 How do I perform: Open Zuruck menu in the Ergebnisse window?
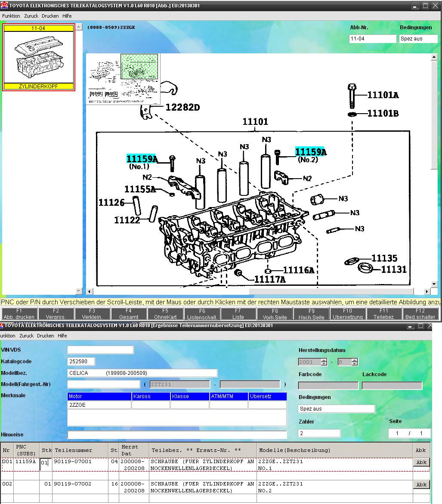(x=26, y=336)
